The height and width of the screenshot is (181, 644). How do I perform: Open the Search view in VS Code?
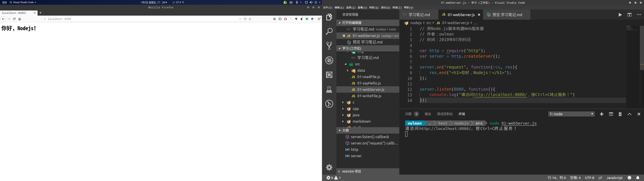pos(329,32)
